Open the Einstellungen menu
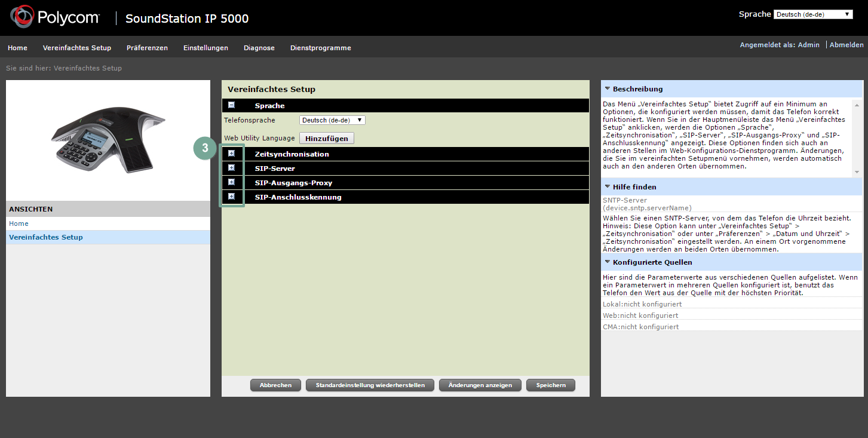 coord(206,48)
